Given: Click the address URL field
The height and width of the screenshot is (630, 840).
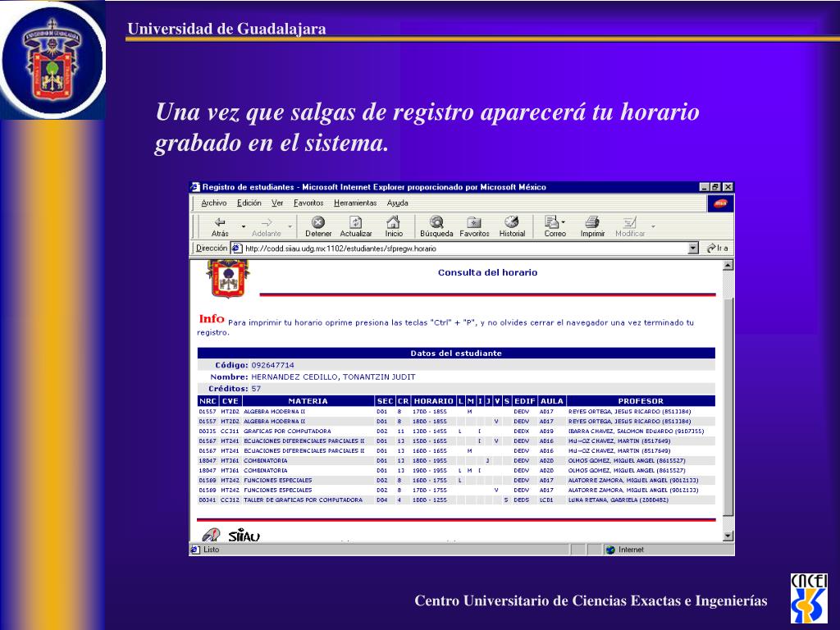Looking at the screenshot, I should 459,248.
